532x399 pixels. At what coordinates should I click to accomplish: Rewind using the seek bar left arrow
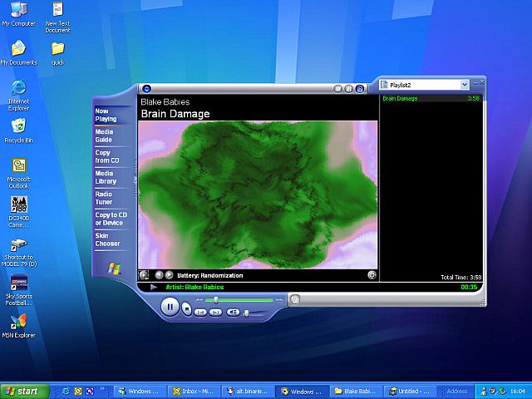coord(199,300)
